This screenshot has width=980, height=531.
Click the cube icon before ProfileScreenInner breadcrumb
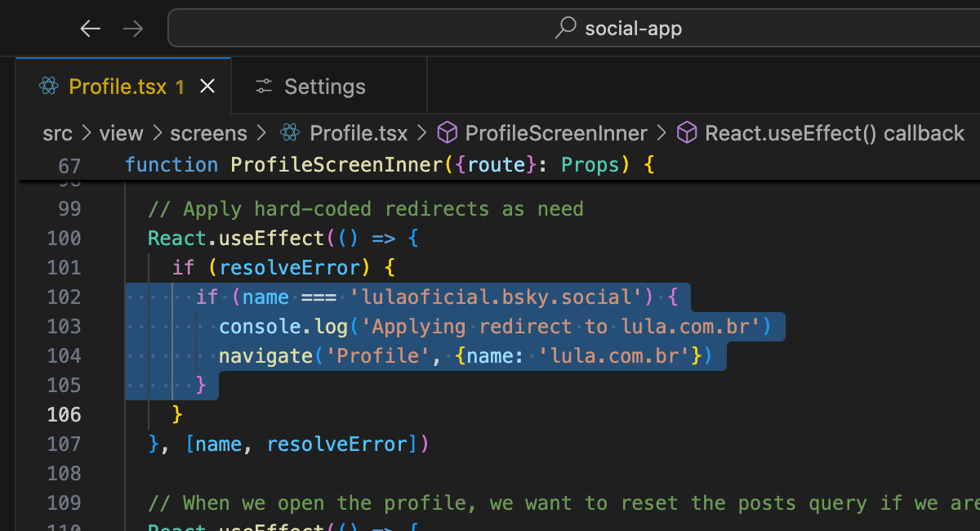click(447, 133)
